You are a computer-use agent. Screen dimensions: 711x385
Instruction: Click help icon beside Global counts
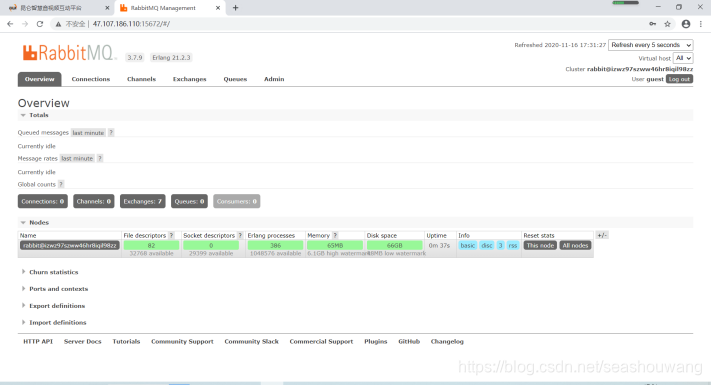point(61,184)
